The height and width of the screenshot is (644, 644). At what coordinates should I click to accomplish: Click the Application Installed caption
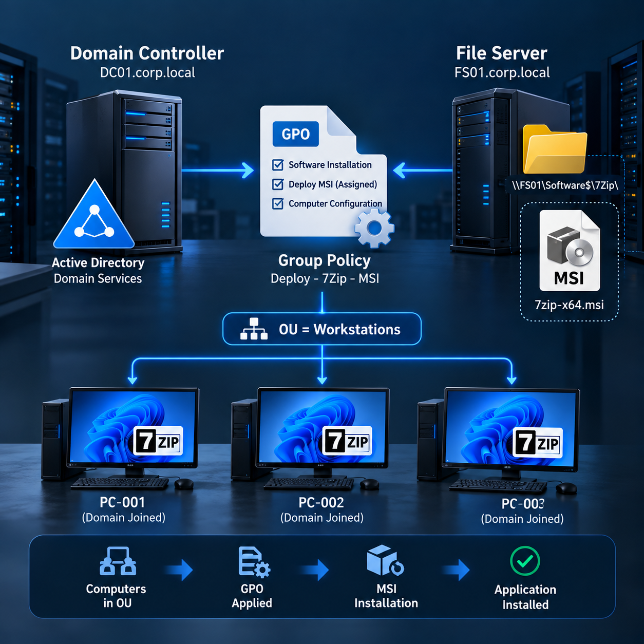tap(525, 597)
